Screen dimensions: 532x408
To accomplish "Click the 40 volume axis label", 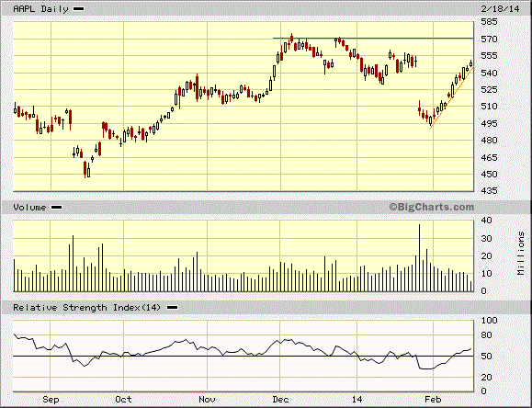I will click(x=487, y=221).
